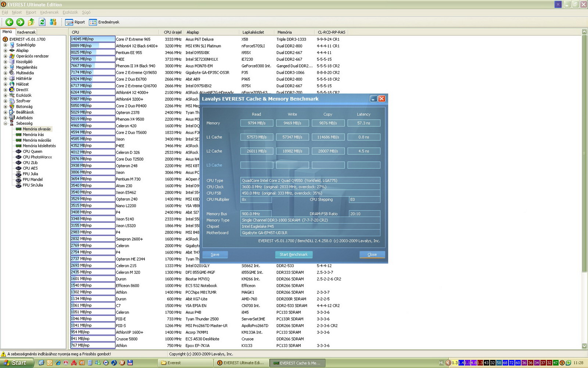Click the 14045 MB/mp result bar
588x368 pixels.
click(93, 39)
